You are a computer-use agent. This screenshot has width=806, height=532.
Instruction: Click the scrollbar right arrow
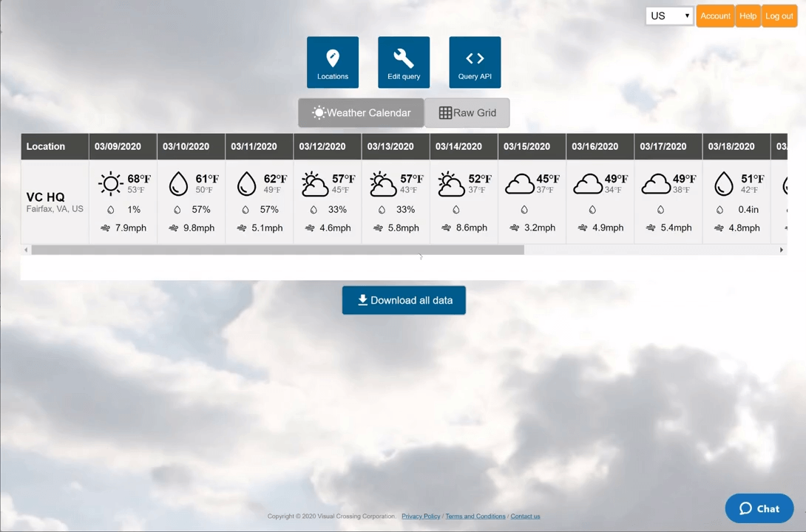click(x=781, y=250)
